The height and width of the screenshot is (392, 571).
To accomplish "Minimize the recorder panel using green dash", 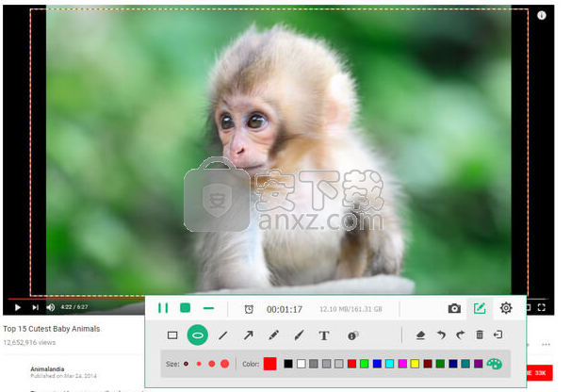I will (208, 308).
